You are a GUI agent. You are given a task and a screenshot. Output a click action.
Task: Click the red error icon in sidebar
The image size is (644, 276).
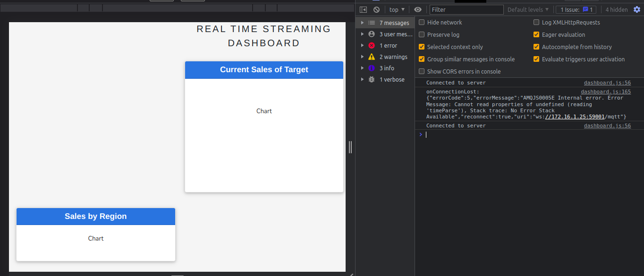click(372, 45)
